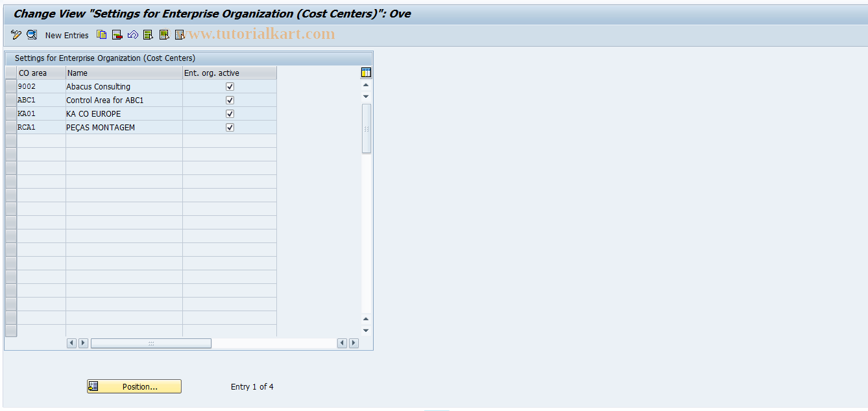Image resolution: width=868 pixels, height=411 pixels.
Task: Click the Select All entries icon
Action: click(x=148, y=35)
